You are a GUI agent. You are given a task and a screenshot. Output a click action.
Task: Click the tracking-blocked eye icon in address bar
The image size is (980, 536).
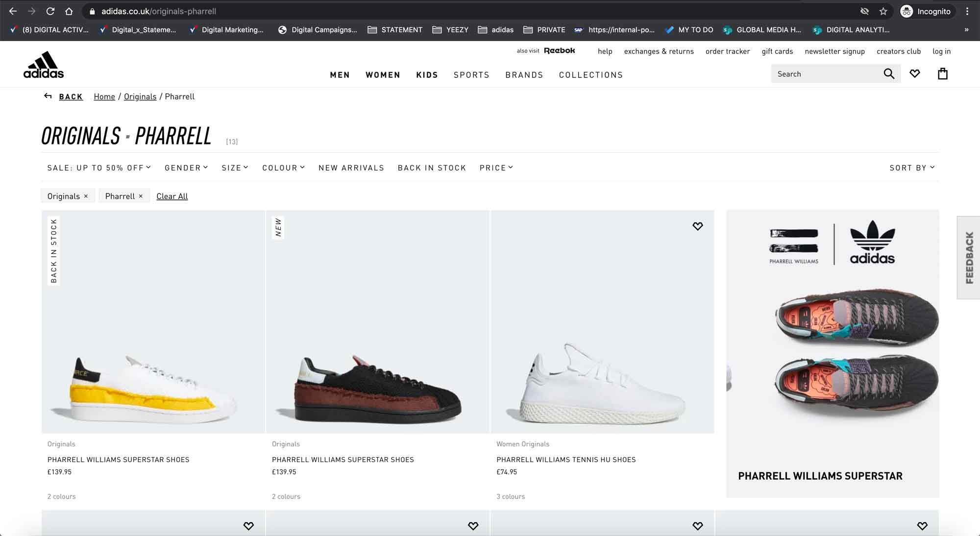864,11
